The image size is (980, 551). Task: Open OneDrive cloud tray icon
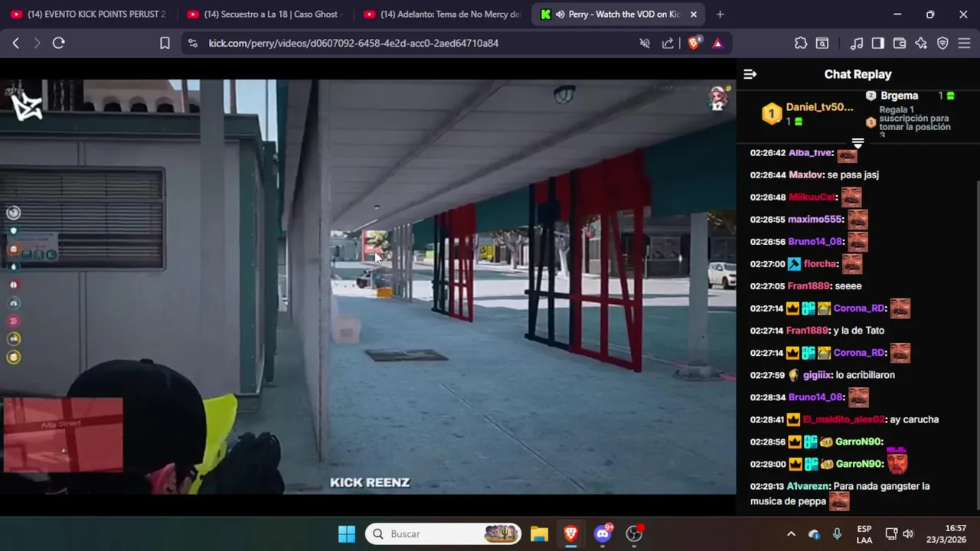tap(814, 534)
